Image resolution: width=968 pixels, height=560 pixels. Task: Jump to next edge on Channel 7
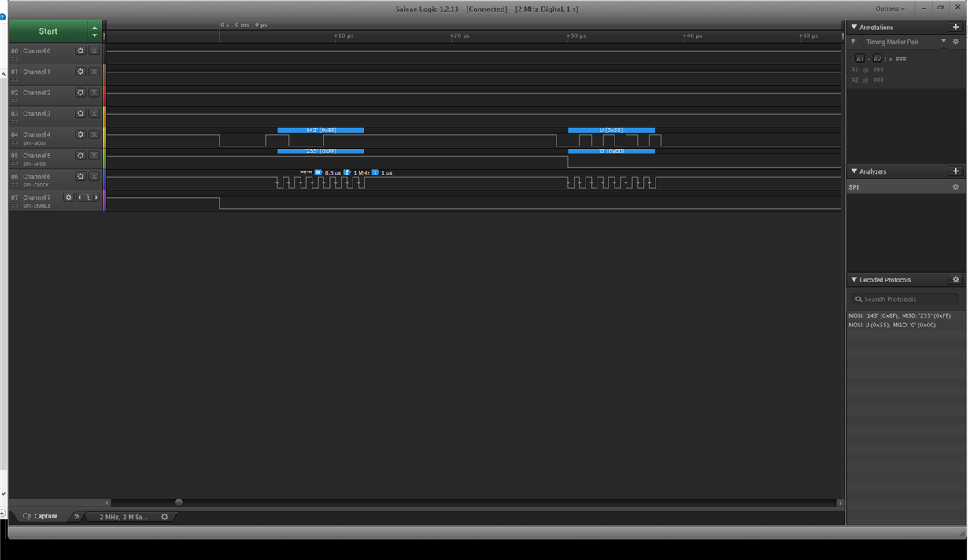(97, 197)
